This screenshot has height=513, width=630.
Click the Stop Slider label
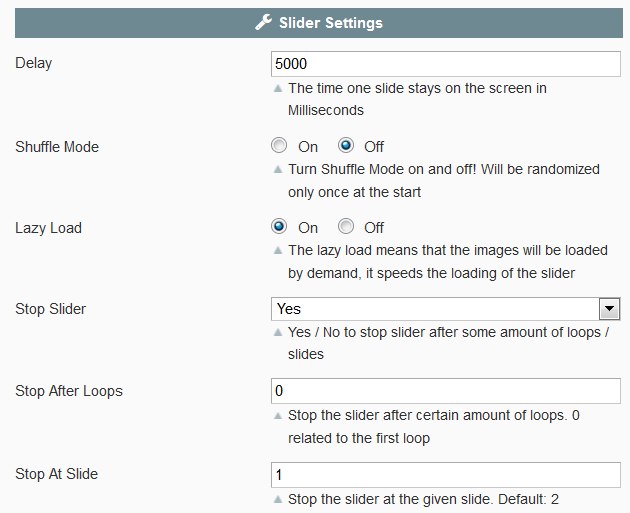[x=51, y=309]
